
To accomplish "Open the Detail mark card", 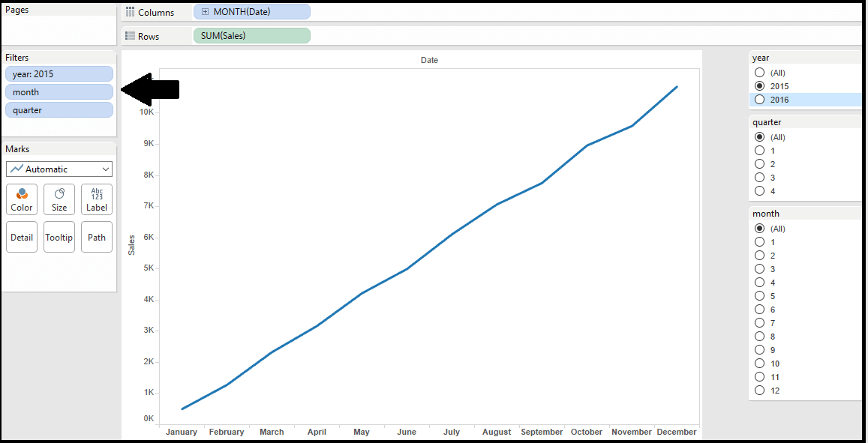I will coord(21,236).
